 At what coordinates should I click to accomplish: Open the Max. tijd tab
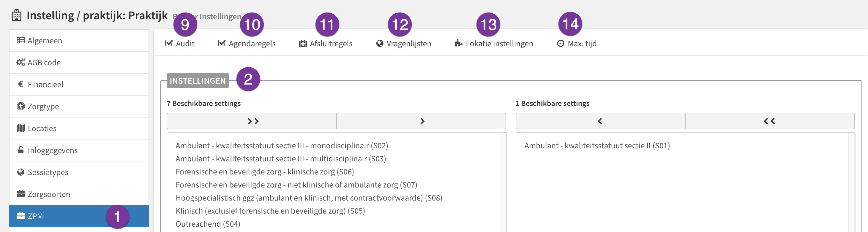pos(577,43)
